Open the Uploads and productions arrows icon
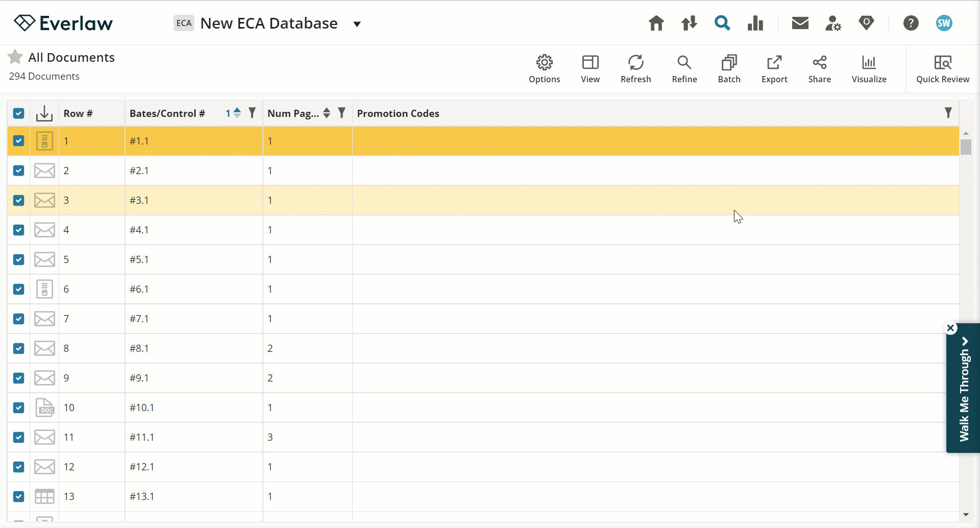The width and height of the screenshot is (980, 528). (689, 23)
